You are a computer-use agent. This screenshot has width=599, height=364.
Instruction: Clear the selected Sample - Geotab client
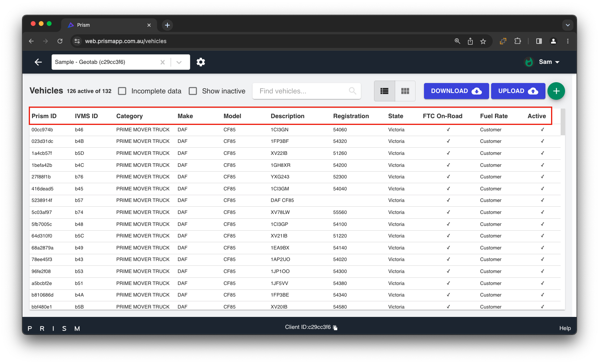pos(162,62)
